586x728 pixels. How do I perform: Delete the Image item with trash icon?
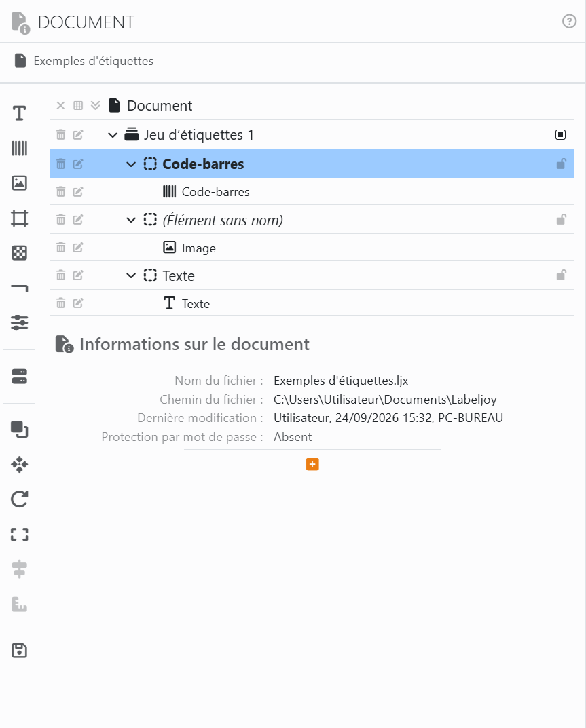[60, 247]
